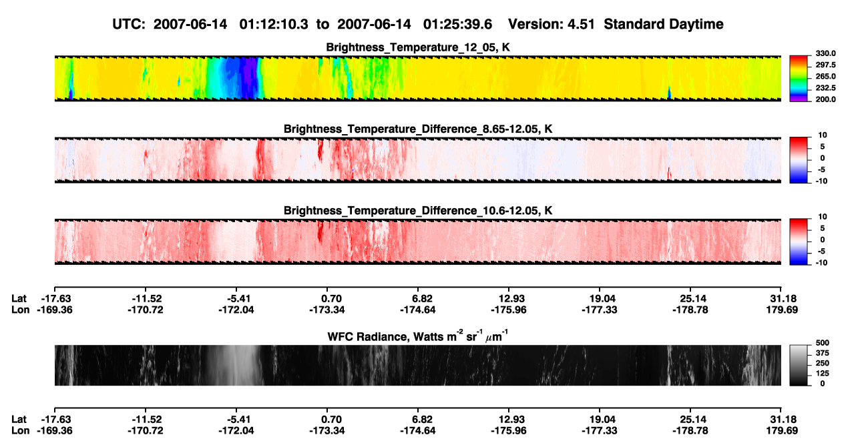Click the 8.65-12.05 difference color bar
This screenshot has width=868, height=445.
click(799, 159)
